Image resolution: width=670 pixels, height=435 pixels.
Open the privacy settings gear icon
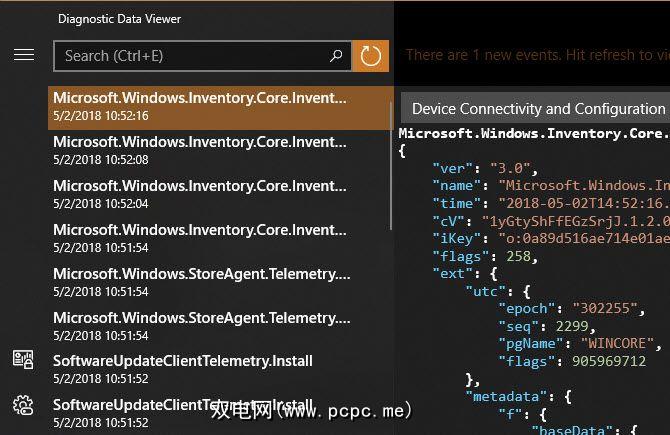click(x=23, y=405)
